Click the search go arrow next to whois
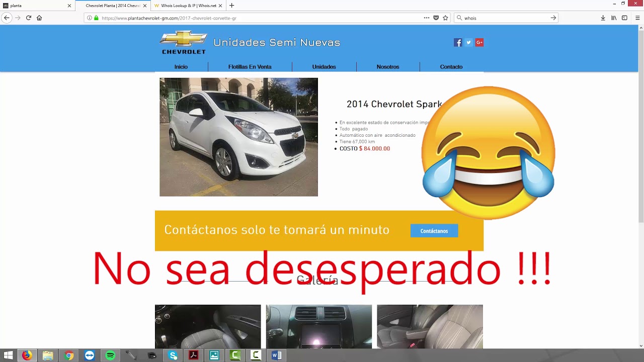The width and height of the screenshot is (644, 362). 553,18
